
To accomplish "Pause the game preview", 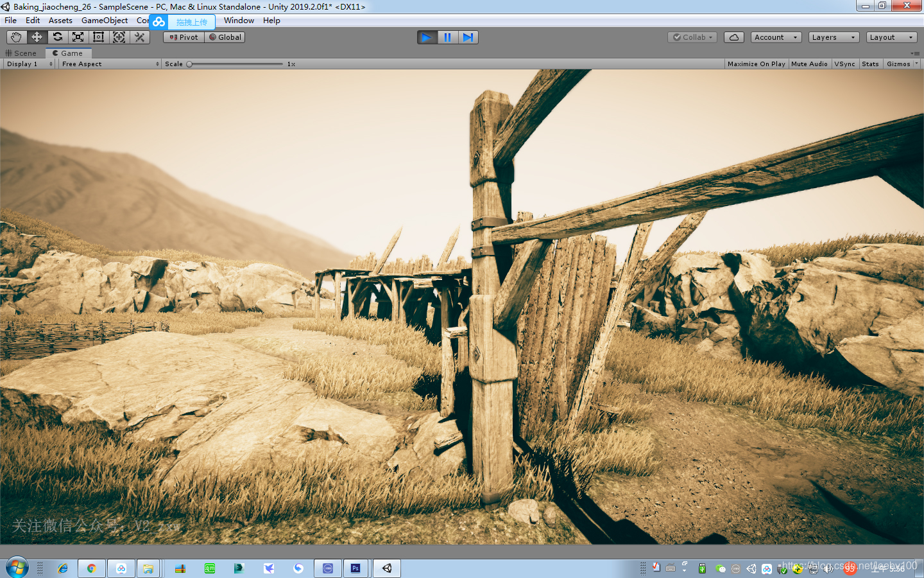I will coord(447,37).
